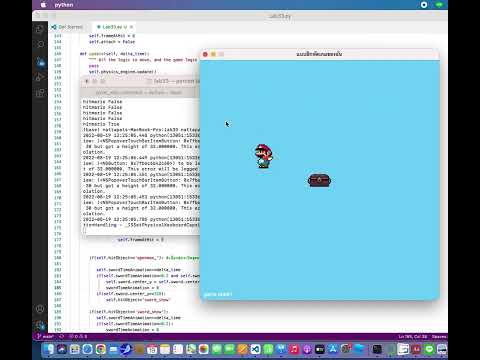
Task: Click the sync changes icon in status bar
Action: (x=62, y=336)
